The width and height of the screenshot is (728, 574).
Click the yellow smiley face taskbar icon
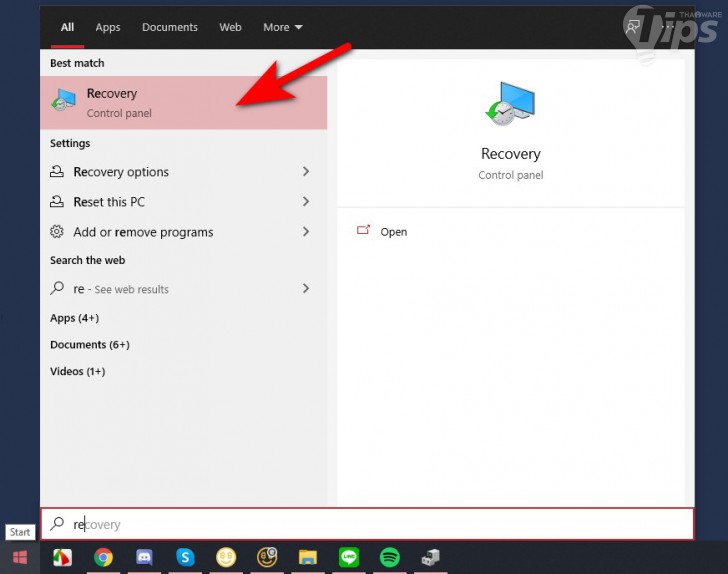(x=226, y=557)
